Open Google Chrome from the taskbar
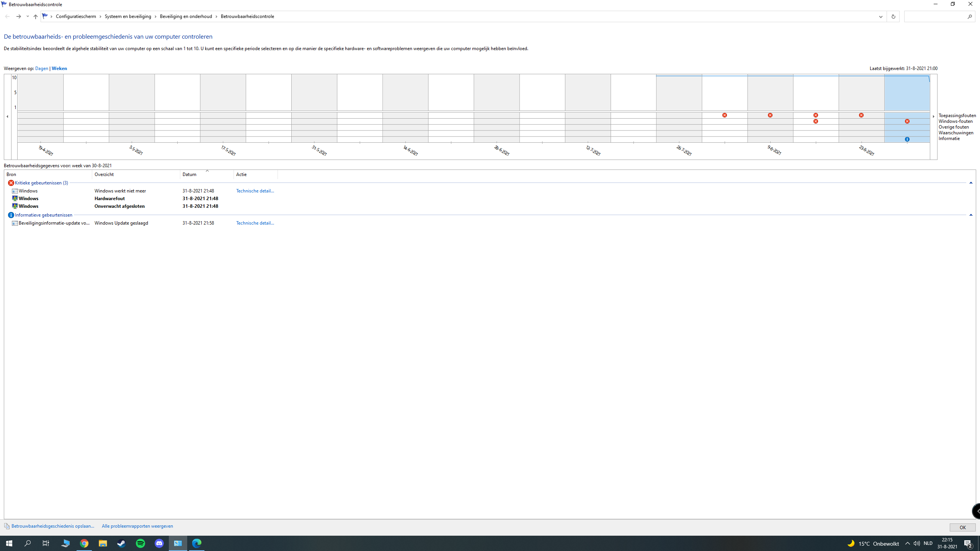The image size is (980, 551). coord(84,543)
